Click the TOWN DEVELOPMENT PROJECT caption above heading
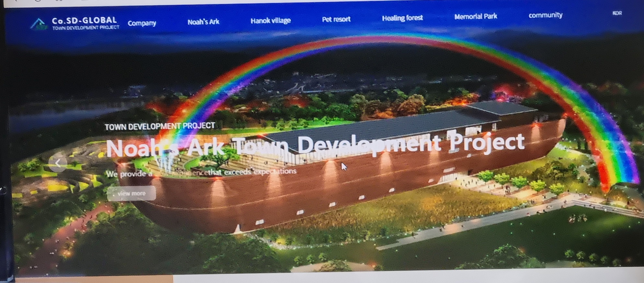Image resolution: width=644 pixels, height=283 pixels. pyautogui.click(x=160, y=126)
